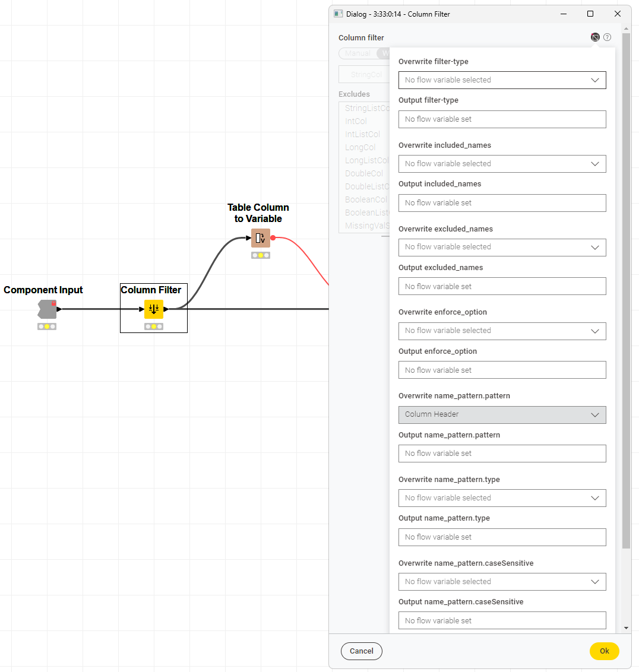Click the Output enforce_option input field
639x672 pixels.
point(502,370)
